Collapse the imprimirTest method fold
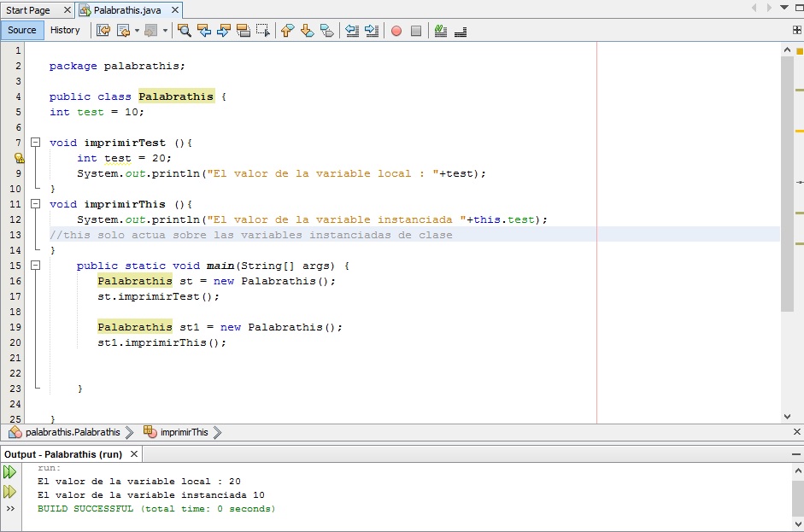Viewport: 804px width, 532px height. pyautogui.click(x=35, y=143)
